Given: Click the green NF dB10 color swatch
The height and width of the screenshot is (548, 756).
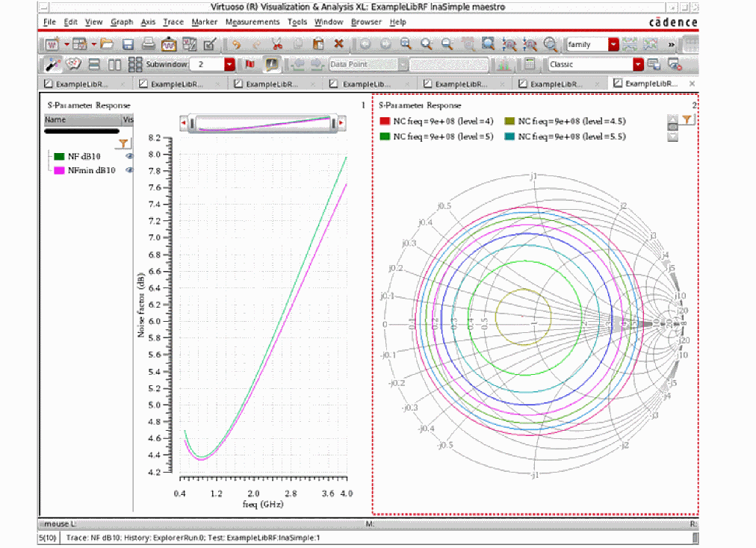Looking at the screenshot, I should (x=59, y=157).
